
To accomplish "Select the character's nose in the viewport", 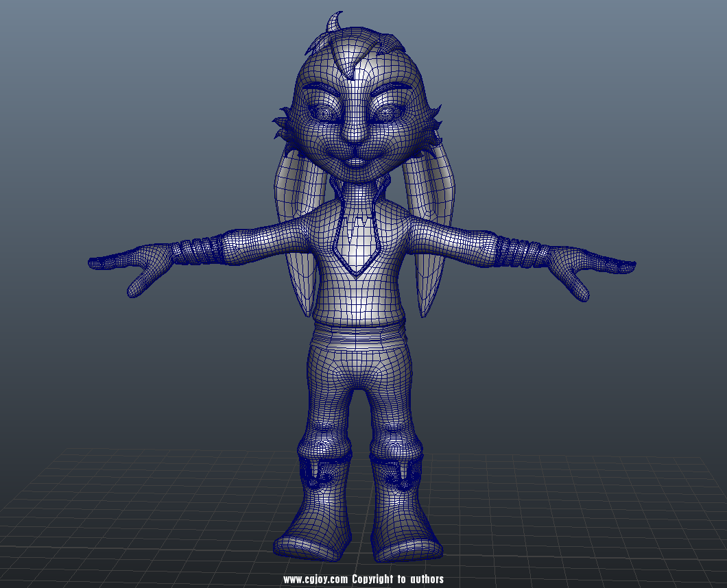I will coord(353,134).
